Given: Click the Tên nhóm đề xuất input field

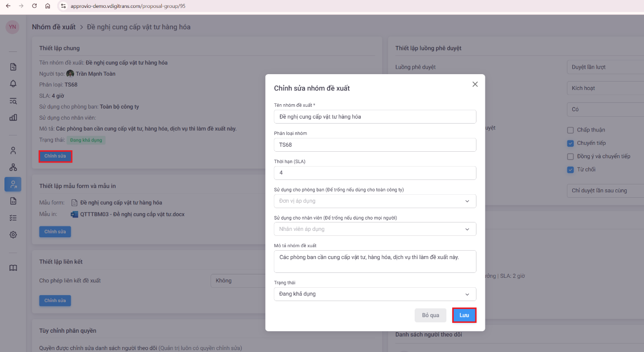Looking at the screenshot, I should [x=375, y=117].
